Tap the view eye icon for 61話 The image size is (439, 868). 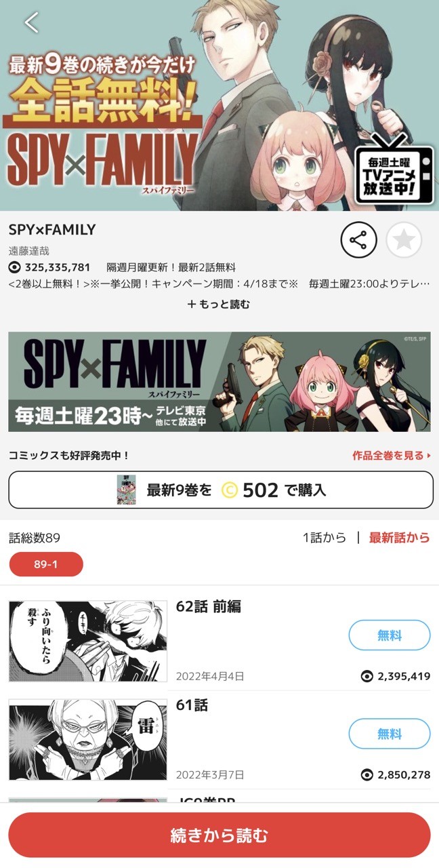[367, 774]
